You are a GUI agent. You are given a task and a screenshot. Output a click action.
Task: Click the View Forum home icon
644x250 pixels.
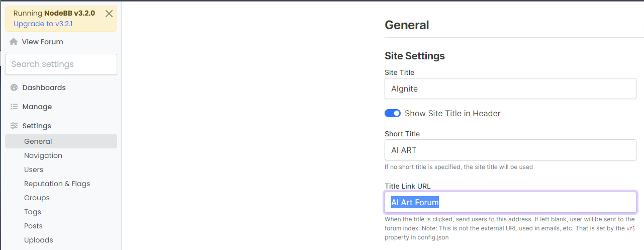pyautogui.click(x=14, y=42)
